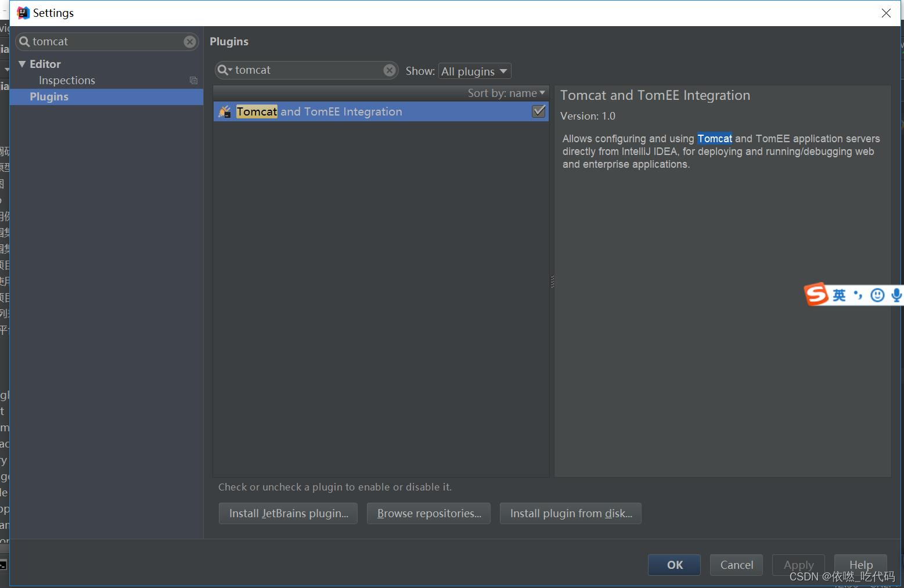This screenshot has height=588, width=904.
Task: Click the Tomcat plugin icon in list
Action: point(225,111)
